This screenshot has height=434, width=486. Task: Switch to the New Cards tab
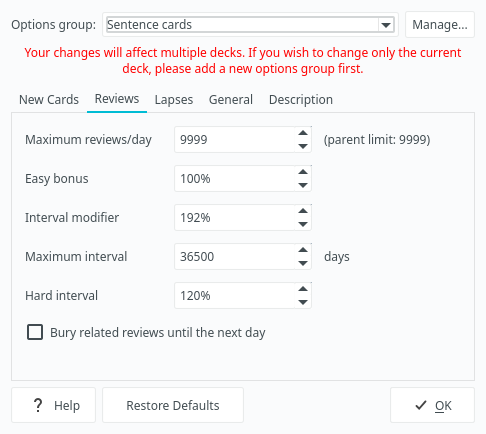coord(49,100)
